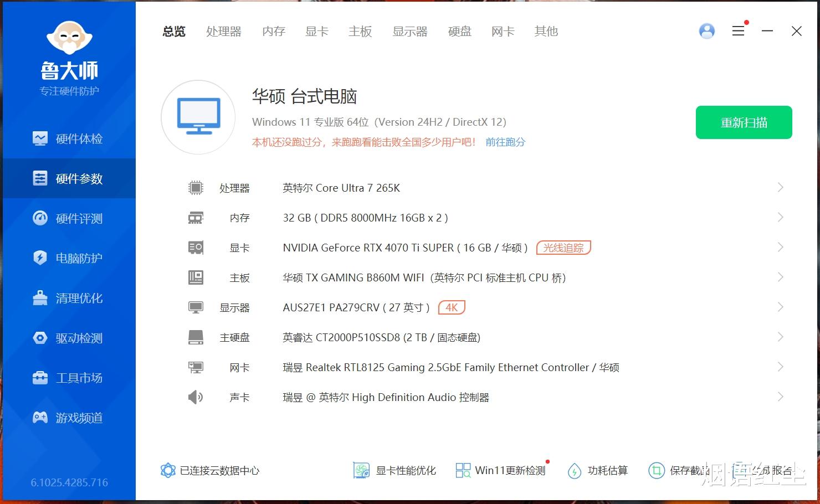The height and width of the screenshot is (504, 820).
Task: Open the 网卡 tab
Action: click(503, 32)
